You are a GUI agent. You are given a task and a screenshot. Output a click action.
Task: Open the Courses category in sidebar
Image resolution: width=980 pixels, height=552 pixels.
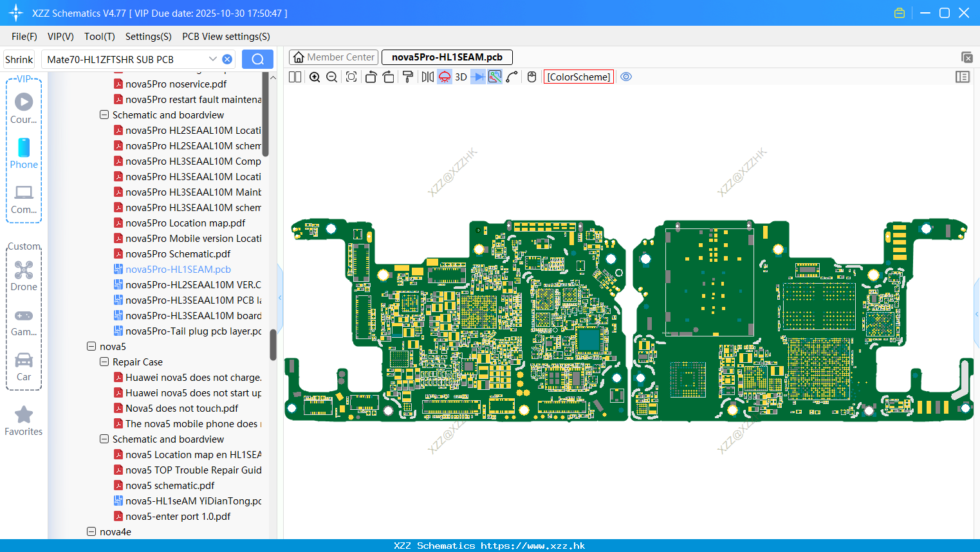click(24, 108)
